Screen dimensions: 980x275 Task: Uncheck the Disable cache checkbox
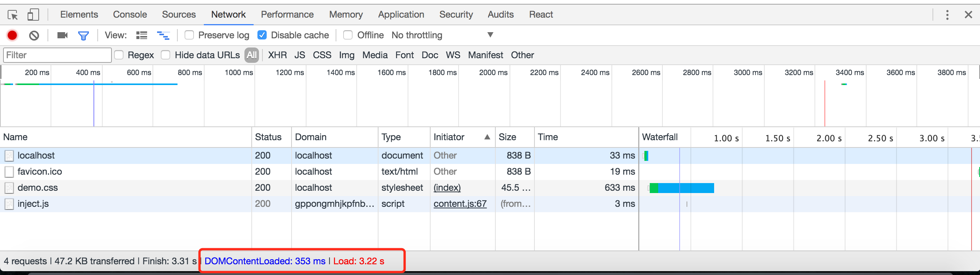262,35
